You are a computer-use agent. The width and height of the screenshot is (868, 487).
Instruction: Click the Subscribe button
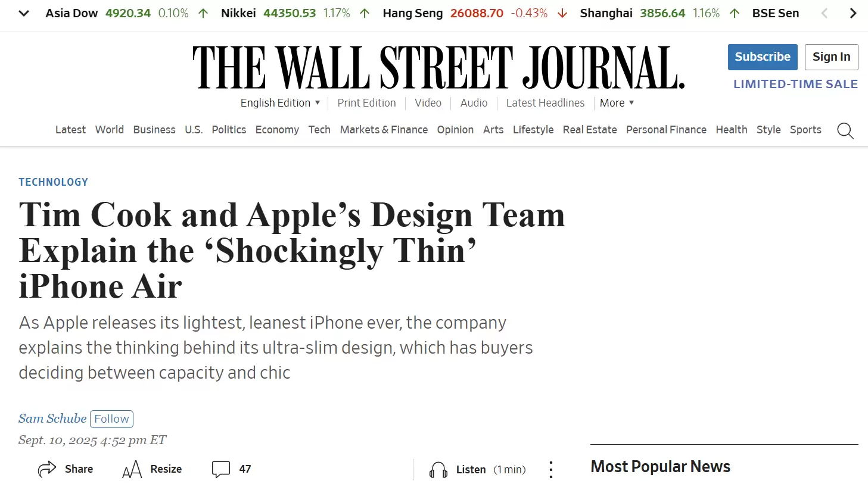[762, 57]
